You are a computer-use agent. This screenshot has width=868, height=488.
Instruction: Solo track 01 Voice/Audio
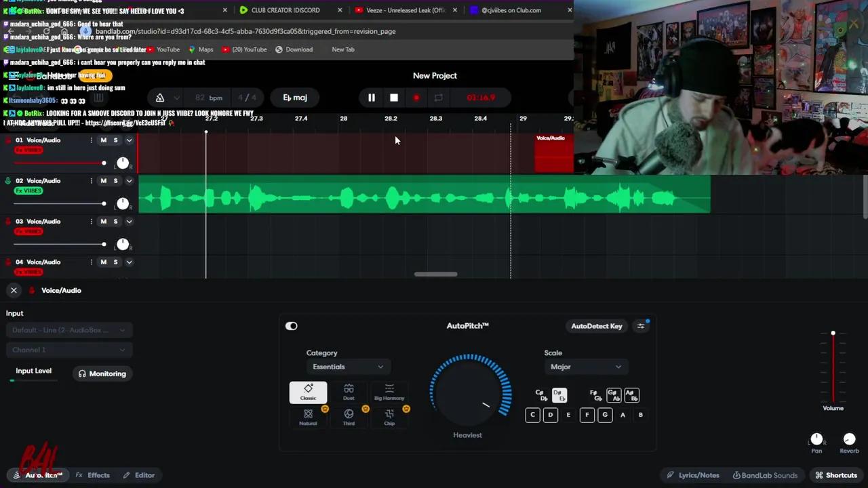click(115, 140)
